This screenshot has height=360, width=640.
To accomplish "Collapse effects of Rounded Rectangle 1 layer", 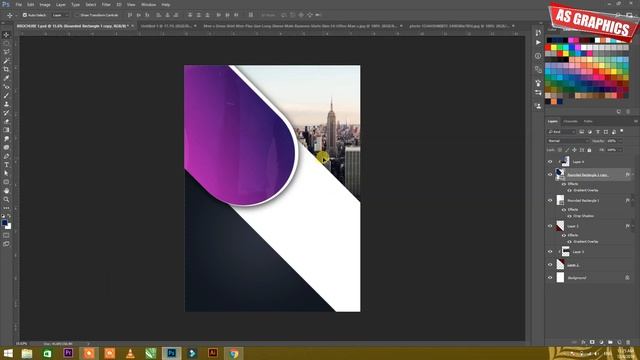I will click(633, 200).
